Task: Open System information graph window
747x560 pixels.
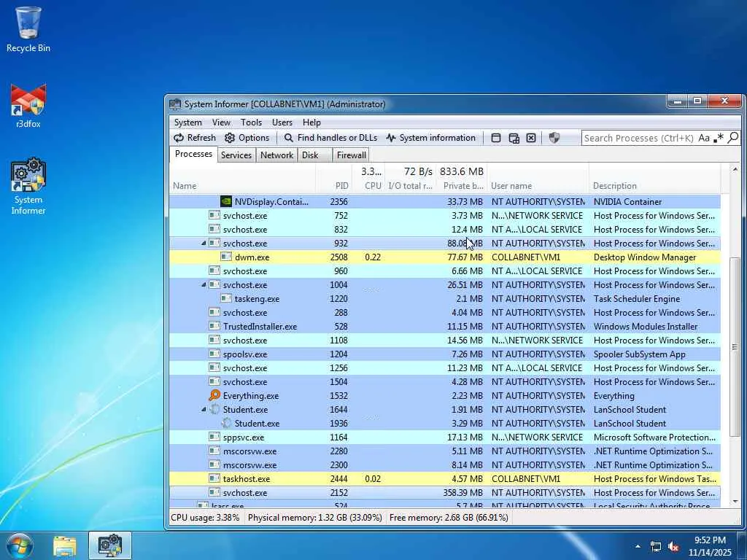Action: point(430,138)
